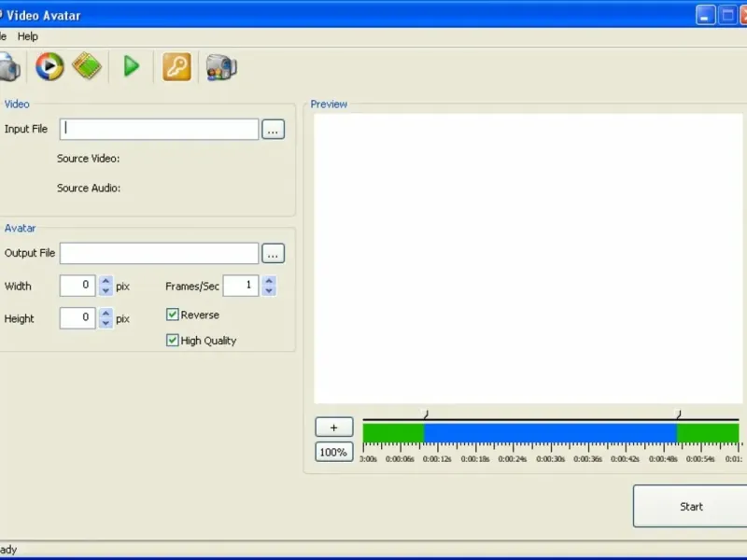Click the white Preview area
The image size is (747, 560).
pos(528,259)
